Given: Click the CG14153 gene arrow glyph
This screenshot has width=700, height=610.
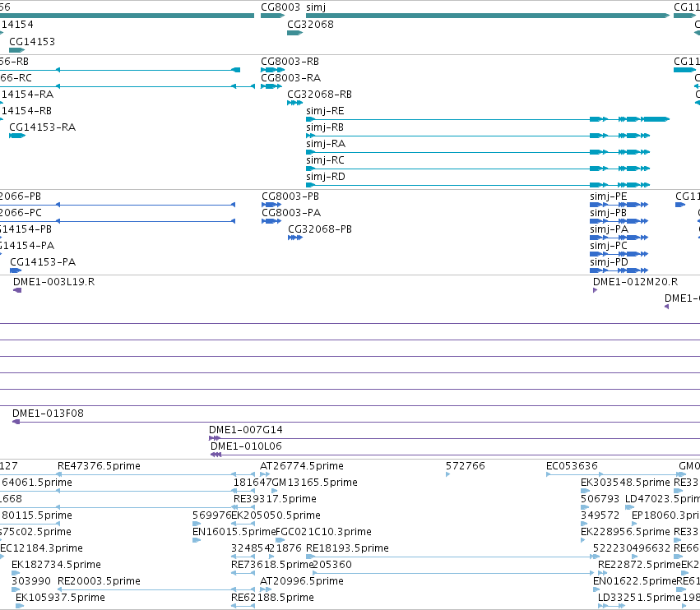Looking at the screenshot, I should coord(17,50).
